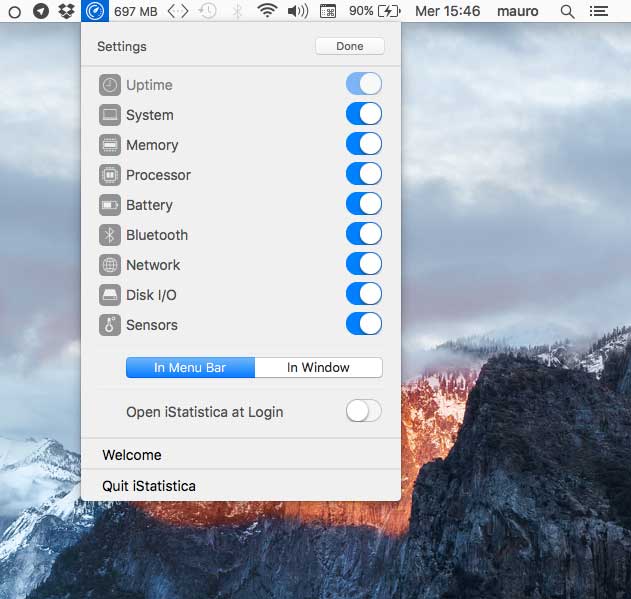Screen dimensions: 631x599
Task: Click the Telegram-style arrow menu bar icon
Action: pyautogui.click(x=41, y=11)
